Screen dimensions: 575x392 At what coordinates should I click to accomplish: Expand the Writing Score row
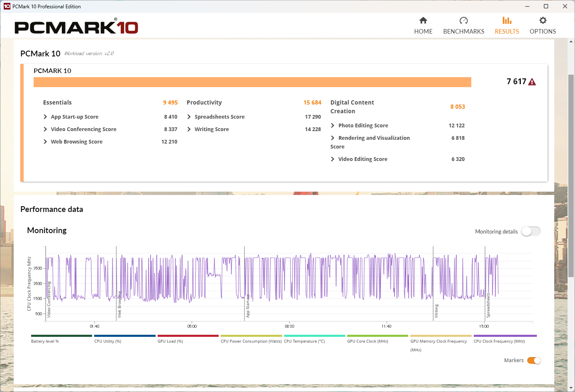(189, 129)
